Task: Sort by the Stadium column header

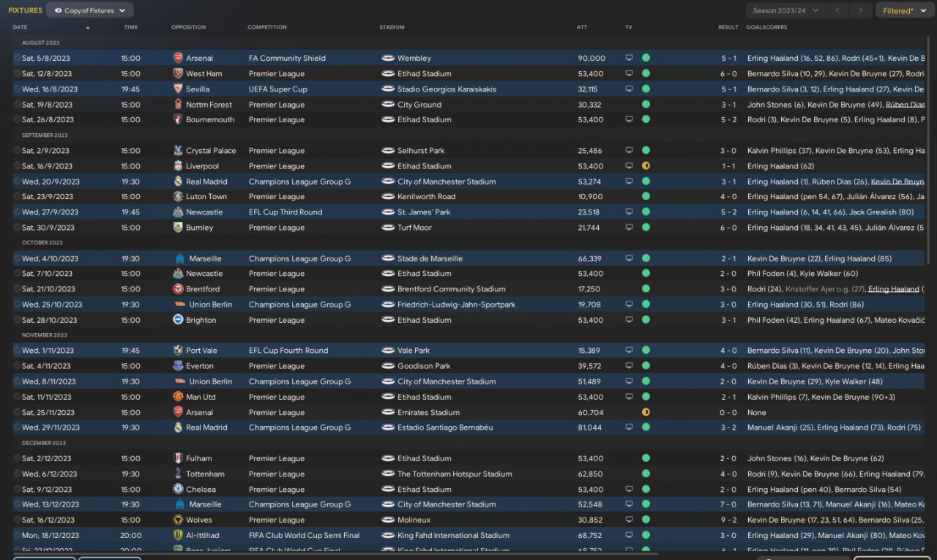Action: point(392,27)
